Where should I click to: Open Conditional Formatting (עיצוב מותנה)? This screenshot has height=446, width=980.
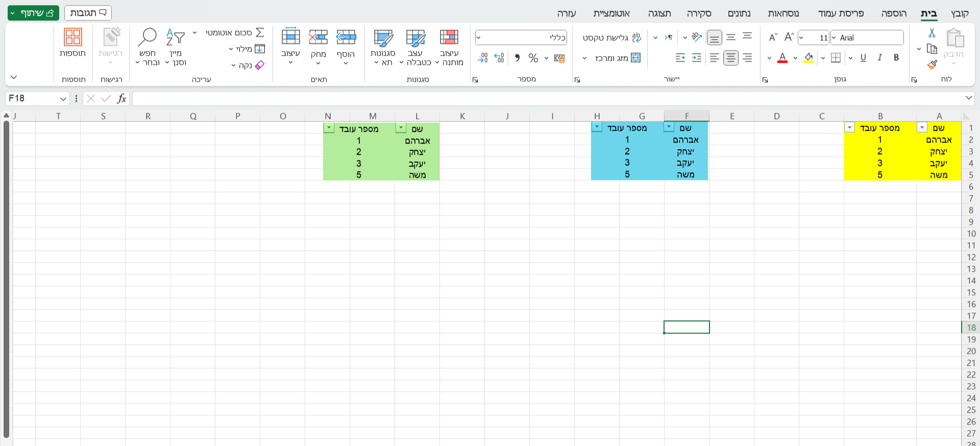tap(449, 47)
